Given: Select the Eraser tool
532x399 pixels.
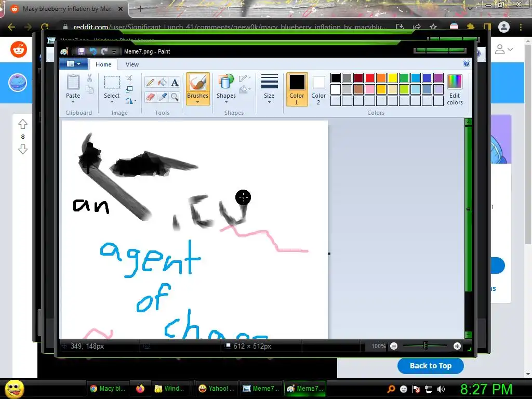Looking at the screenshot, I should click(150, 97).
